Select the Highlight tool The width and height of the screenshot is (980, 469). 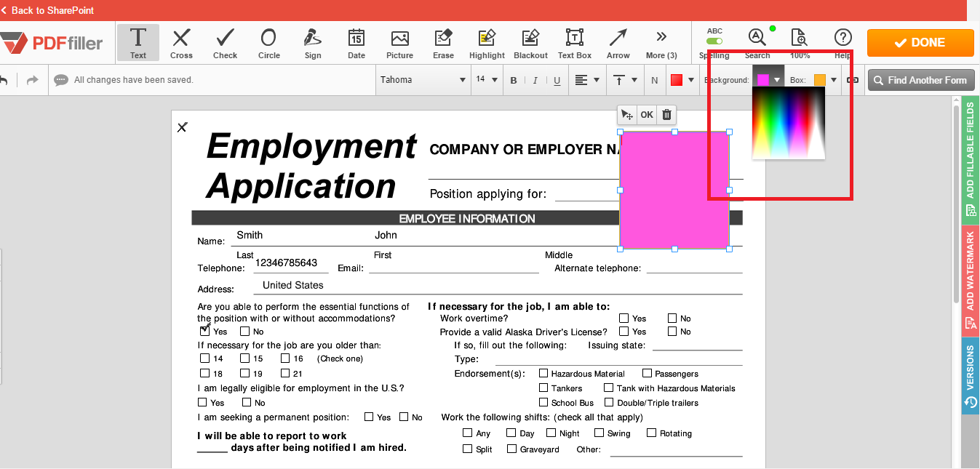(x=487, y=42)
